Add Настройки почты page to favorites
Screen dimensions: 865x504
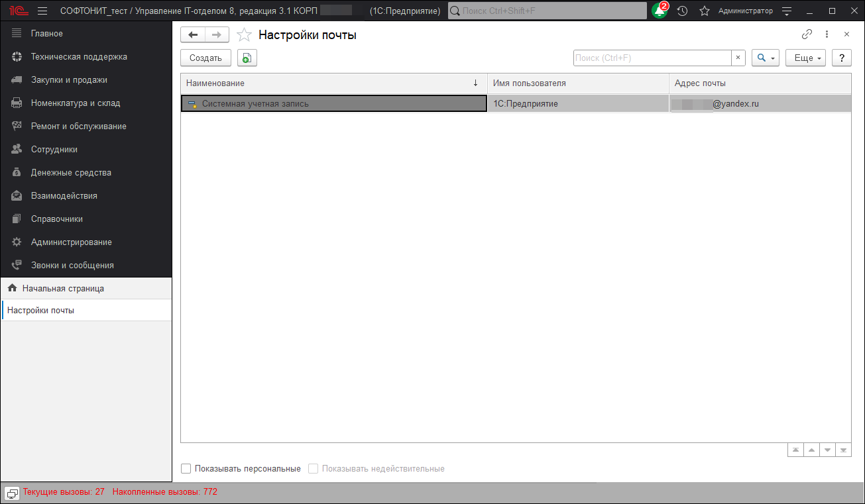(245, 35)
